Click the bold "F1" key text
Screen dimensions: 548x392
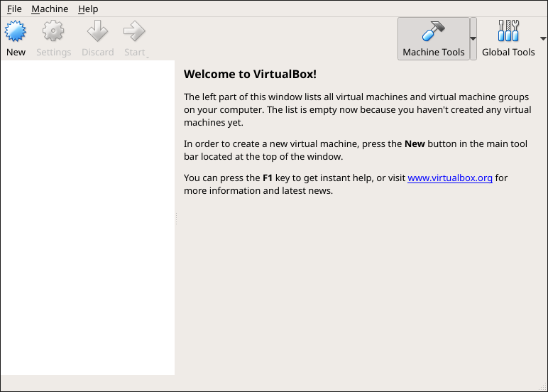tap(268, 178)
